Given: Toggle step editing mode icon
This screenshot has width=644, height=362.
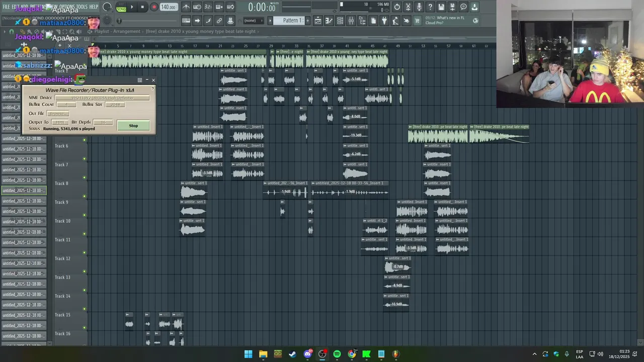Looking at the screenshot, I should (x=208, y=21).
